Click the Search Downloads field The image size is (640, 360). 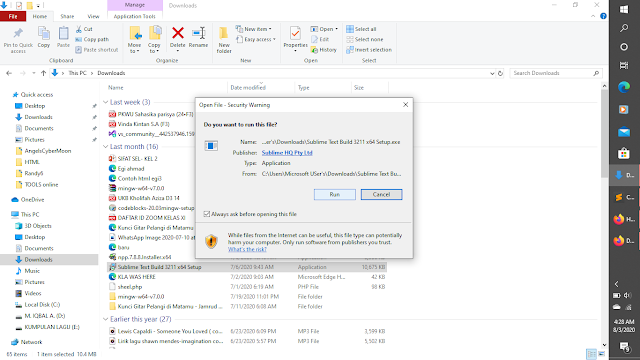[x=556, y=73]
